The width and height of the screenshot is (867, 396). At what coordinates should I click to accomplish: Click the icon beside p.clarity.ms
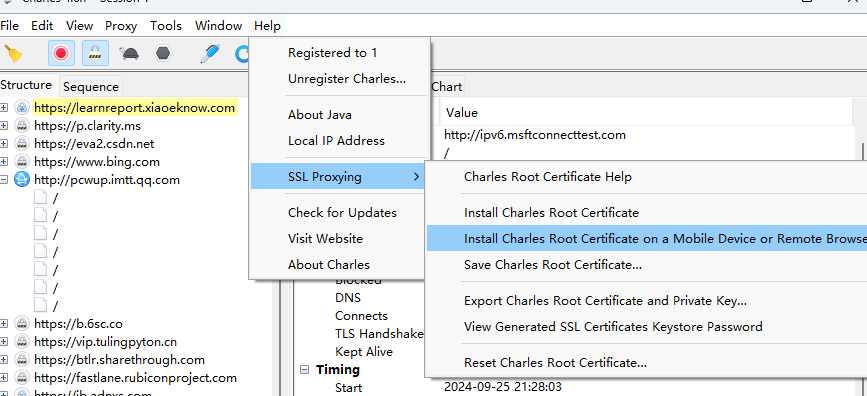pos(22,126)
